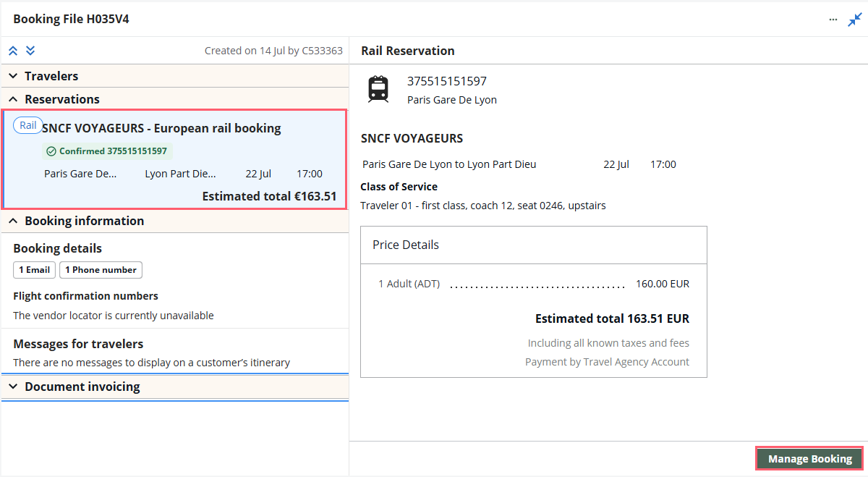868x477 pixels.
Task: Click the SNCF VOYAGEURS heading in right panel
Action: tap(412, 138)
